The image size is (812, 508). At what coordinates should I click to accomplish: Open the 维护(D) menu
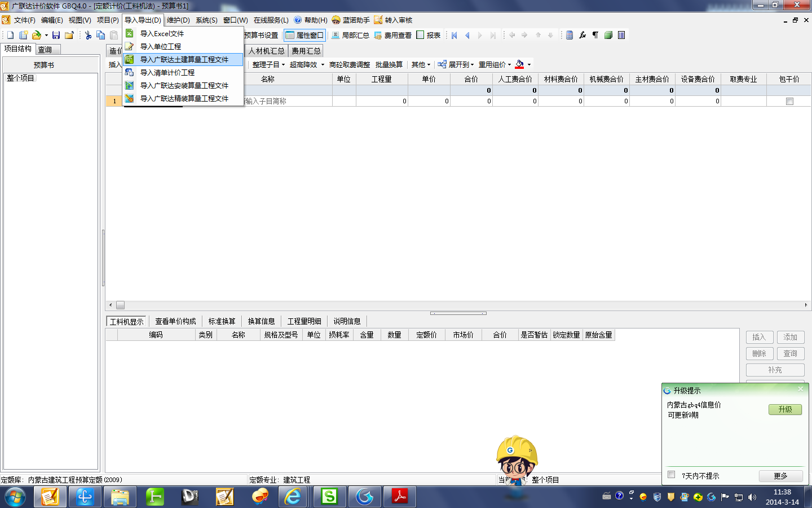click(178, 20)
